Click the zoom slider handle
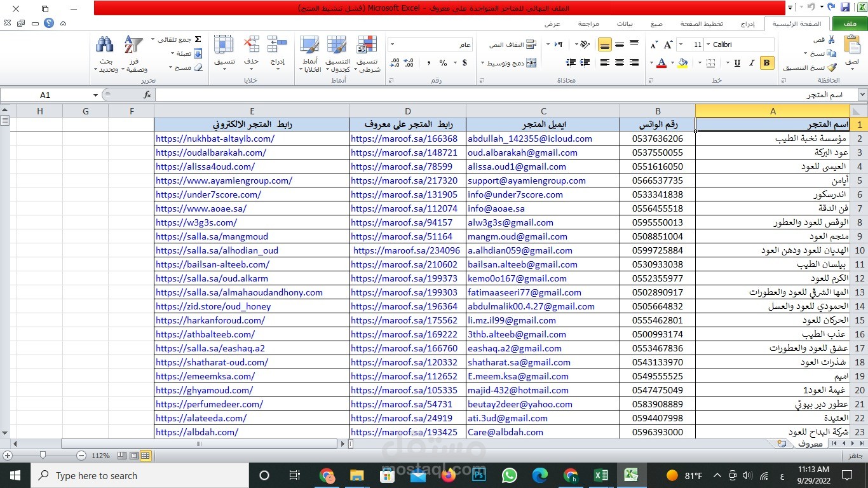This screenshot has height=488, width=868. click(x=43, y=456)
